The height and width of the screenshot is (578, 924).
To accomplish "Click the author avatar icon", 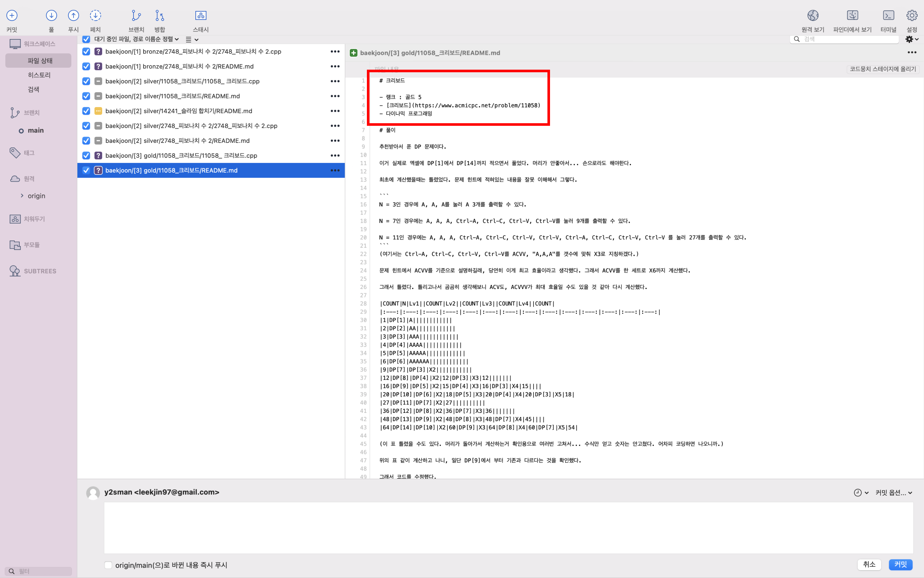I will 93,493.
